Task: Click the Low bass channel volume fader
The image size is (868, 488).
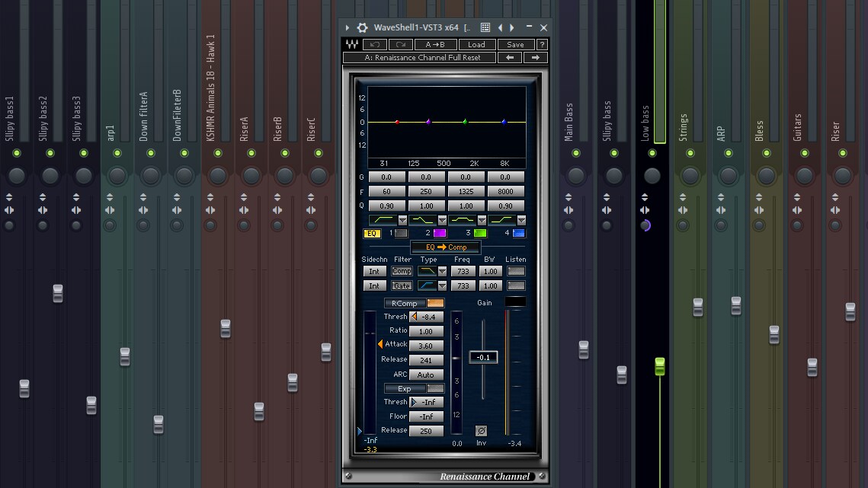Action: point(659,366)
